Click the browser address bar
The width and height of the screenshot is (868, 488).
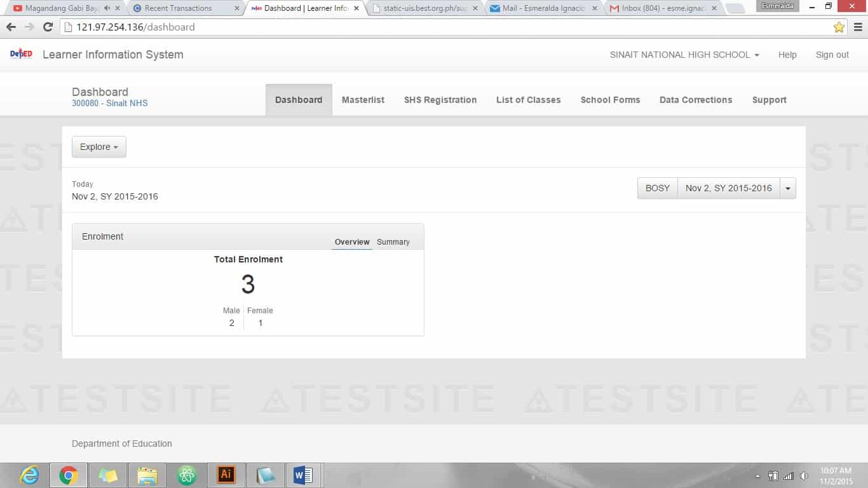coord(445,27)
